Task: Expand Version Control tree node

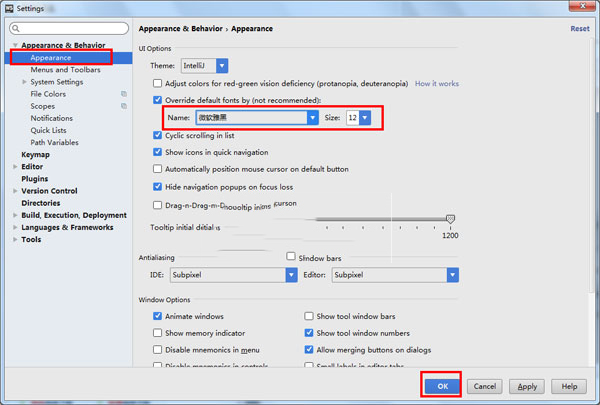Action: coord(15,191)
